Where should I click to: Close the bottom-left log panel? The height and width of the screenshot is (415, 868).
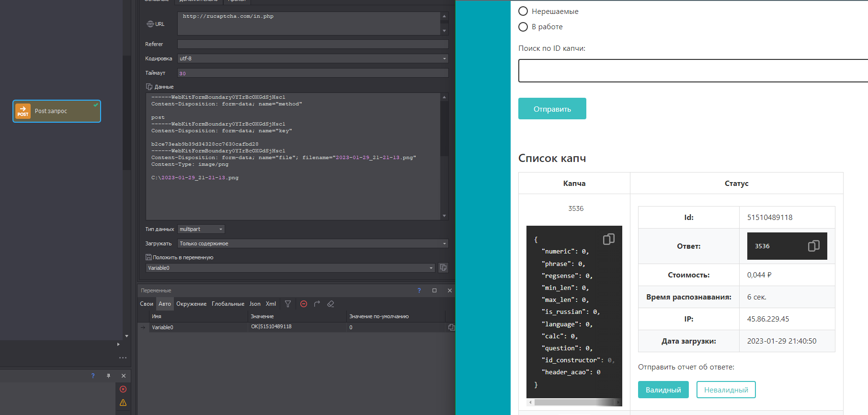124,376
